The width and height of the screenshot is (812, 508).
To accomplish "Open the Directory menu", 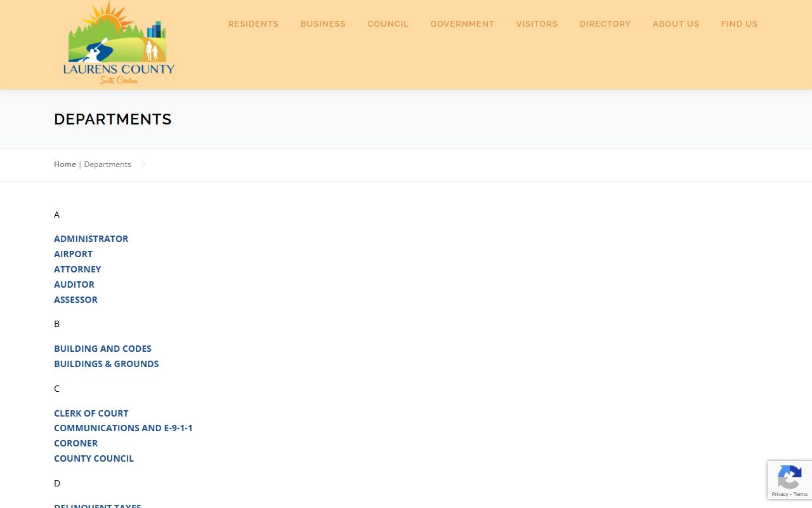I will coord(605,24).
